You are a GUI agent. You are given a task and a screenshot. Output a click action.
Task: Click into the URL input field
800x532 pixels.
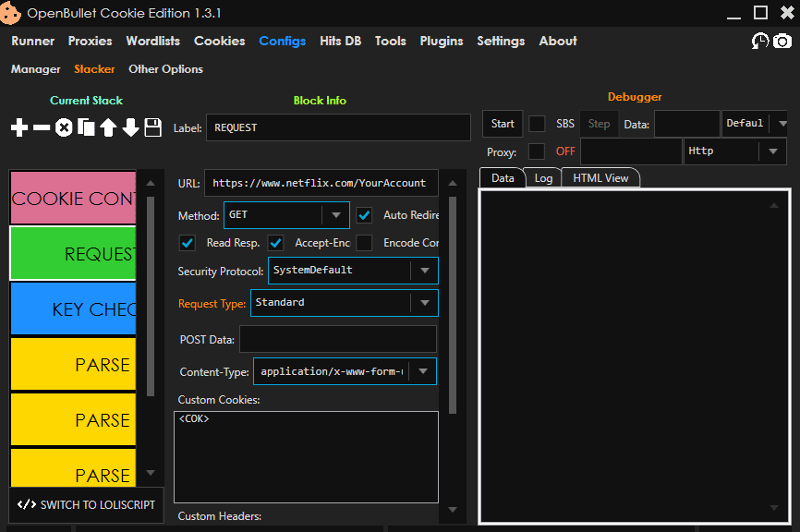coord(320,183)
